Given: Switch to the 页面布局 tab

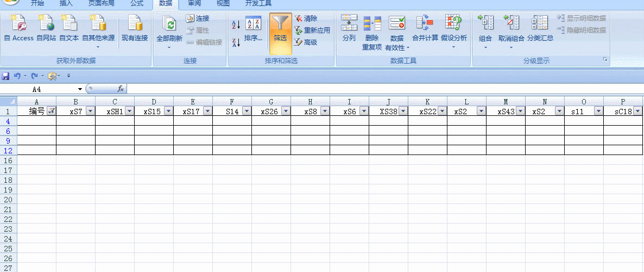Looking at the screenshot, I should click(x=102, y=4).
